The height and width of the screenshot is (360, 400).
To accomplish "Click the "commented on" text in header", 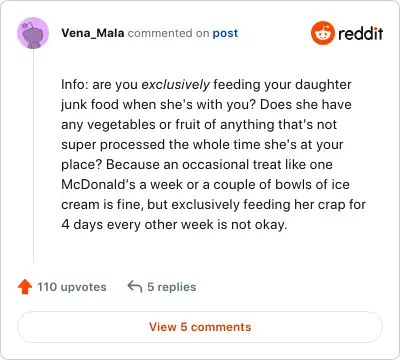I will click(168, 33).
